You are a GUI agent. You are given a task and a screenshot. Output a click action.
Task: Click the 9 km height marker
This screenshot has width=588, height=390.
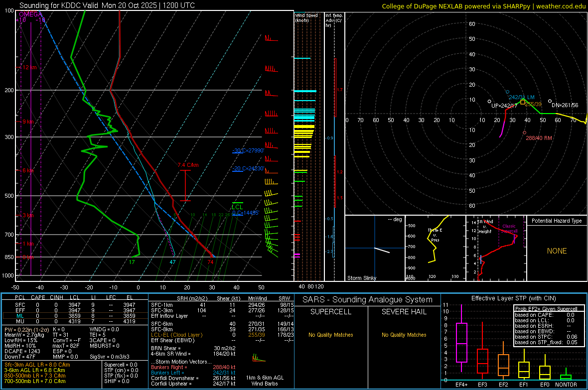click(x=27, y=122)
